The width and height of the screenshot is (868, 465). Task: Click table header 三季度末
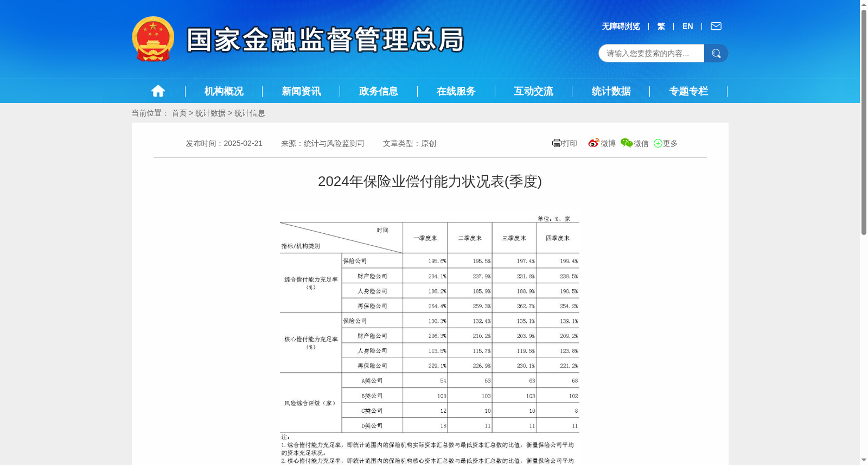(514, 238)
